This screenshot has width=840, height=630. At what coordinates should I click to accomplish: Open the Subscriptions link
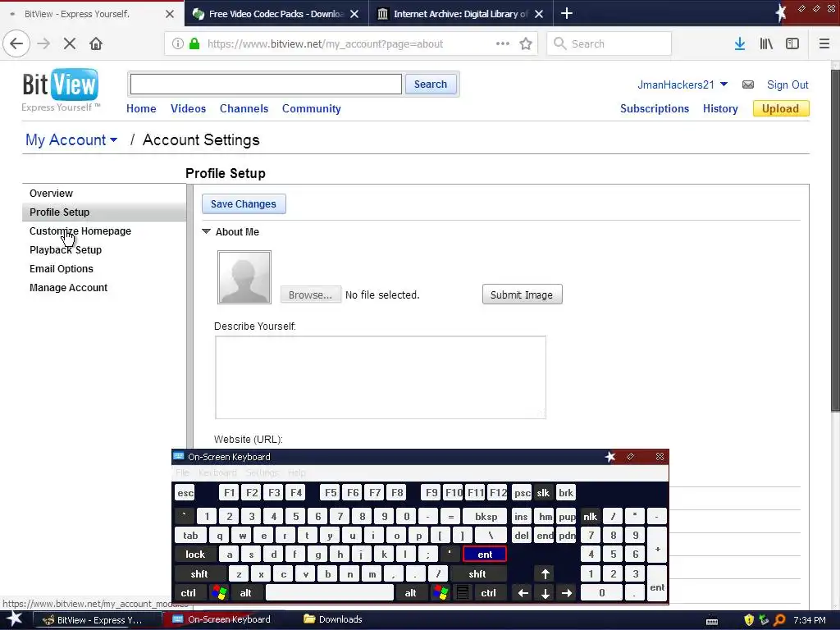(655, 108)
